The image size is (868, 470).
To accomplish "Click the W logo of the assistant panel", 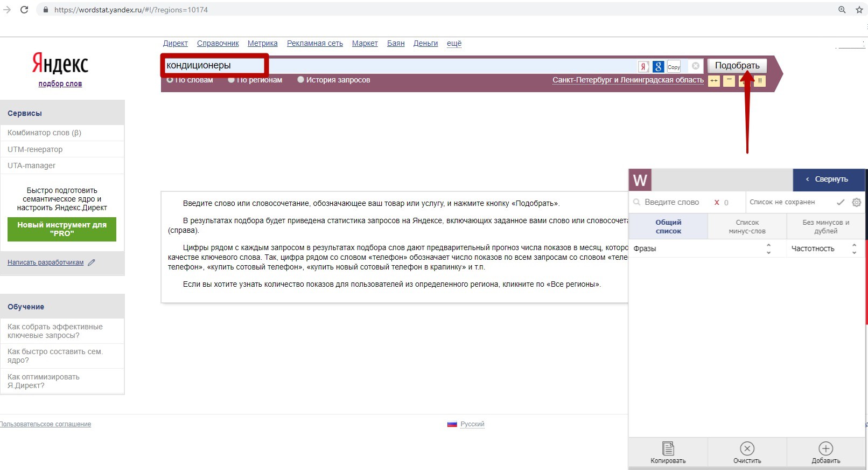I will coord(640,180).
